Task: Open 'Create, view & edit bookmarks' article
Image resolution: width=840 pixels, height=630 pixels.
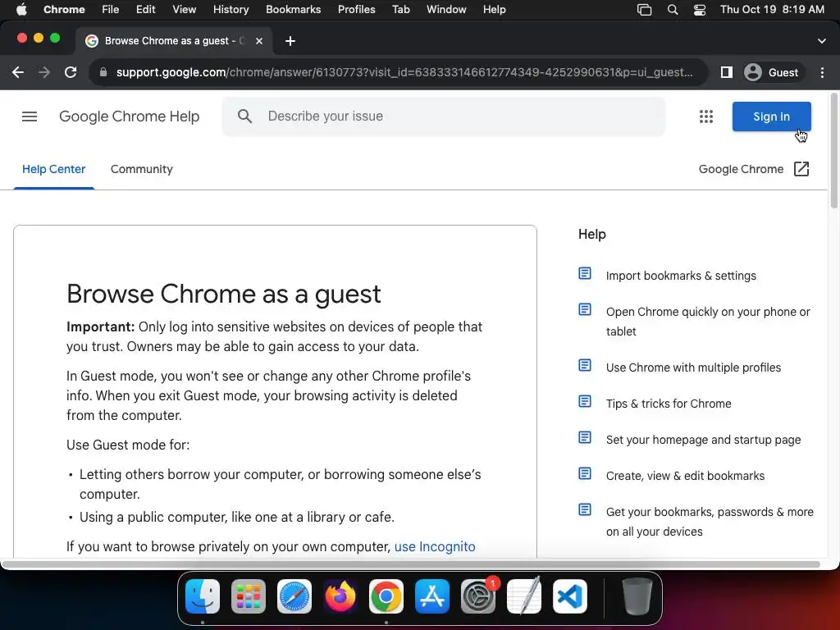Action: pos(685,476)
